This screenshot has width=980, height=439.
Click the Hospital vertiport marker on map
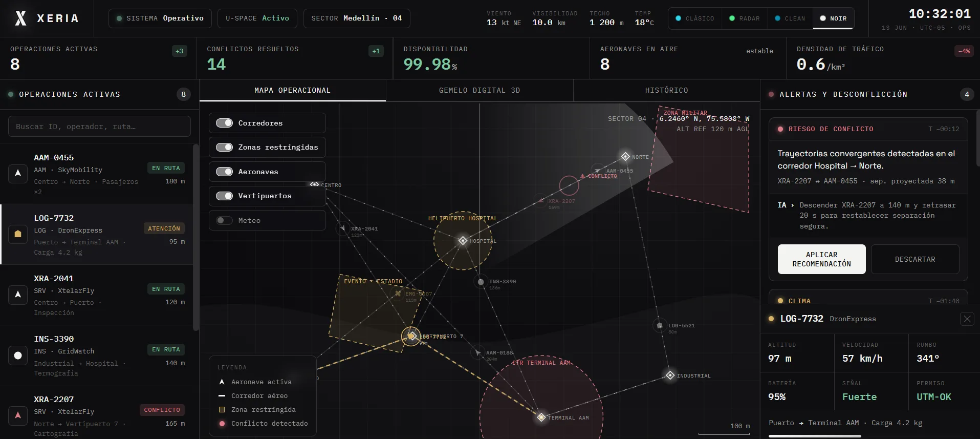(463, 240)
